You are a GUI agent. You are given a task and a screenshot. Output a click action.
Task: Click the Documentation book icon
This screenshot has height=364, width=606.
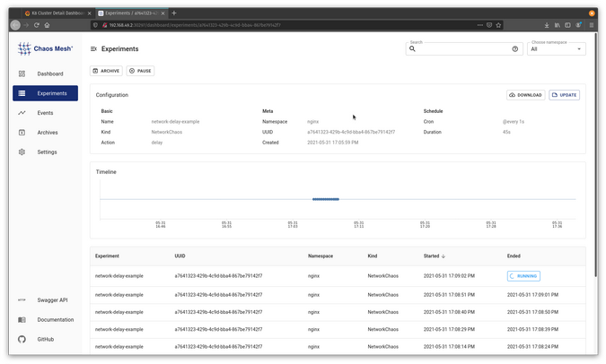click(x=22, y=319)
